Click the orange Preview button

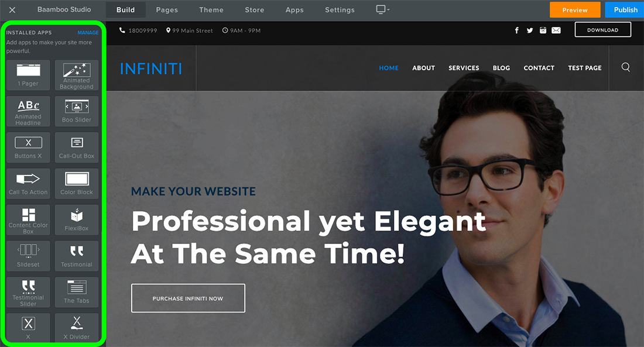(x=575, y=10)
